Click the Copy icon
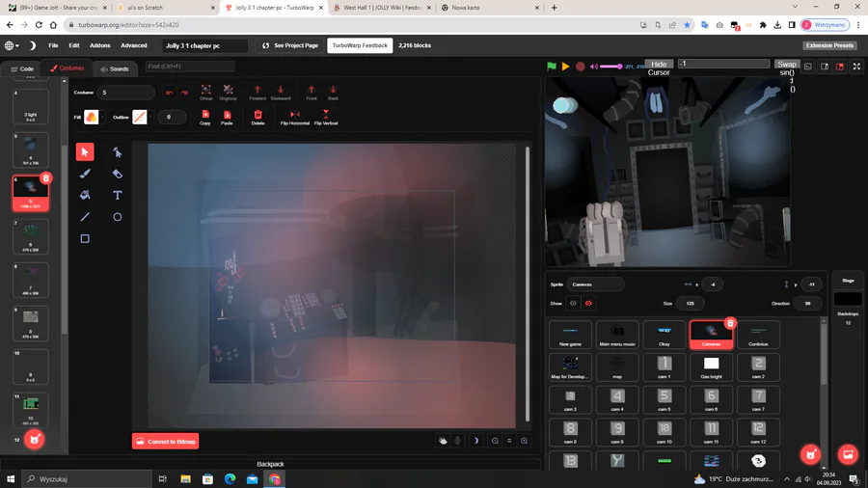The width and height of the screenshot is (868, 488). [x=205, y=118]
